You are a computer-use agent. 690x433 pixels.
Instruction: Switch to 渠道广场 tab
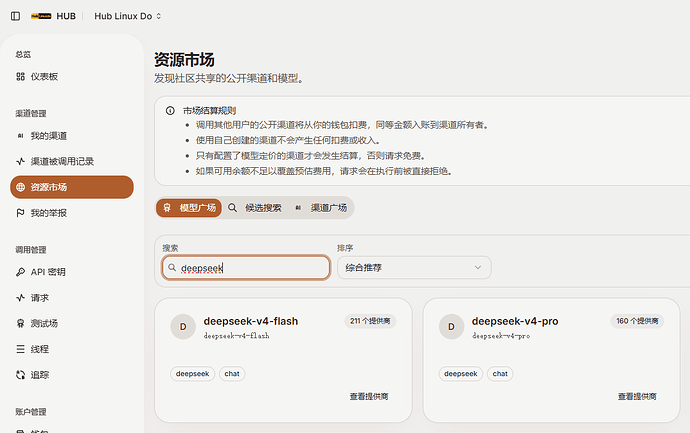click(321, 208)
